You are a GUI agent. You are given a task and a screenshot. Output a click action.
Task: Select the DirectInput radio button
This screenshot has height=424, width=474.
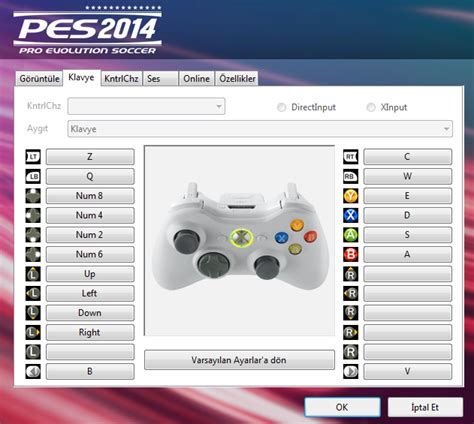[282, 107]
